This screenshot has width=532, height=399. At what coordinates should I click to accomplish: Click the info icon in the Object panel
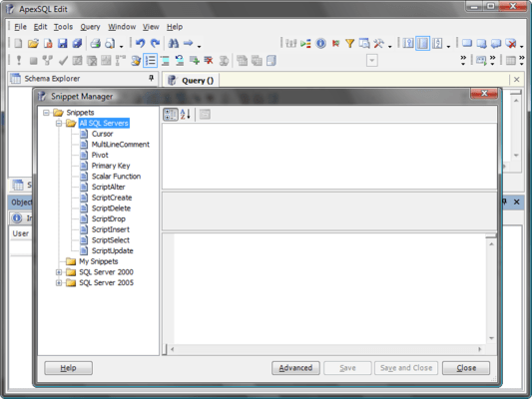coord(17,218)
